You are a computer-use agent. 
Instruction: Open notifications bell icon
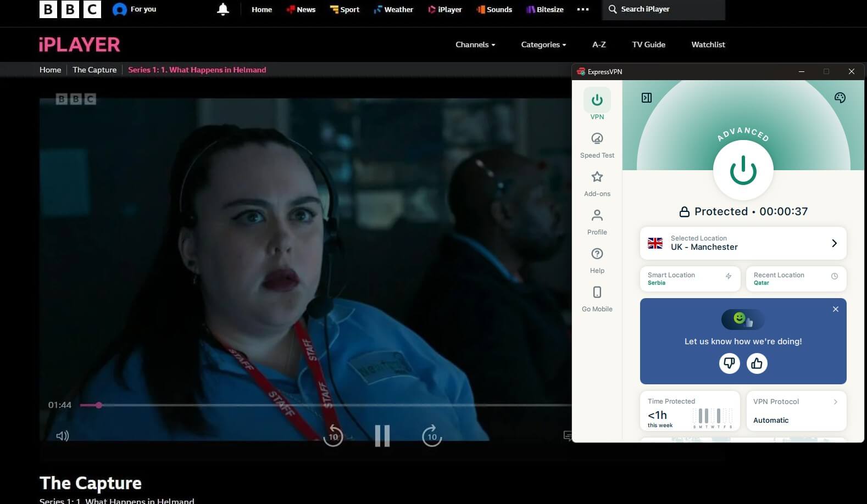click(x=223, y=9)
